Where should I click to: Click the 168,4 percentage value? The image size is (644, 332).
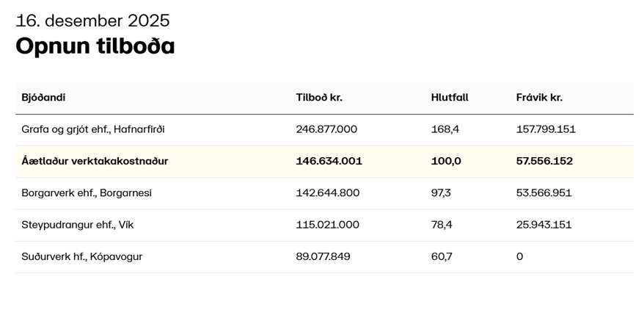pyautogui.click(x=445, y=129)
